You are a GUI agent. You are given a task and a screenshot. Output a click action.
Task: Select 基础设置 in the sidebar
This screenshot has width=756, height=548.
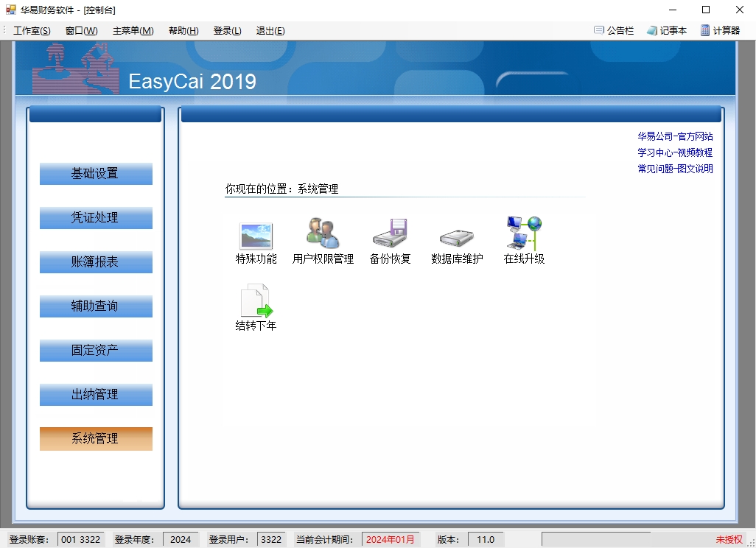click(x=96, y=174)
